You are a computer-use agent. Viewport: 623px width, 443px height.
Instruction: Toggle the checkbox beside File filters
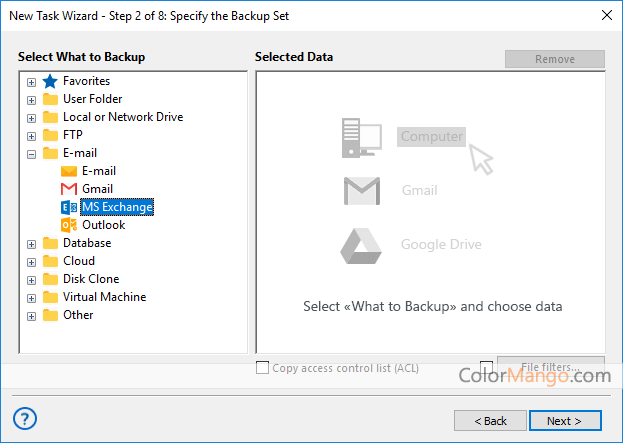[487, 368]
